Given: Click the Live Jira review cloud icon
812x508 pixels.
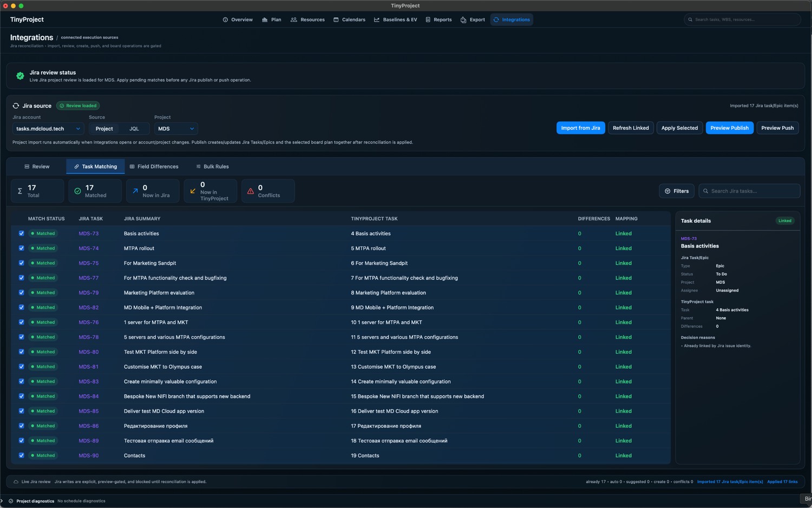Looking at the screenshot, I should (16, 481).
